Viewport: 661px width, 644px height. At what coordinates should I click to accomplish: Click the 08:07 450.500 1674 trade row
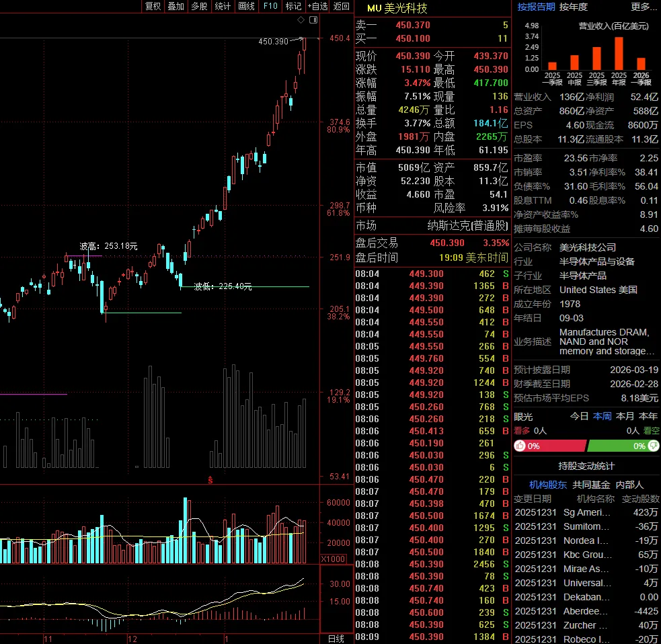(x=432, y=516)
